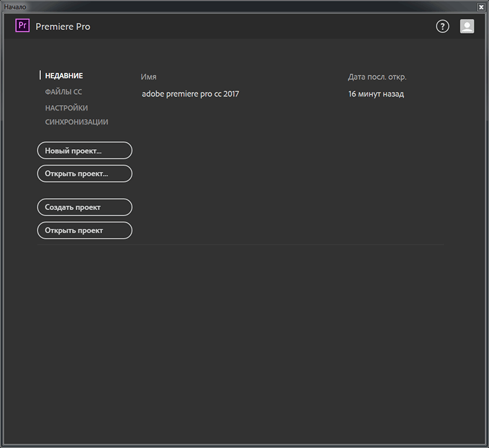Open the help question mark icon
This screenshot has width=489, height=448.
[x=442, y=26]
